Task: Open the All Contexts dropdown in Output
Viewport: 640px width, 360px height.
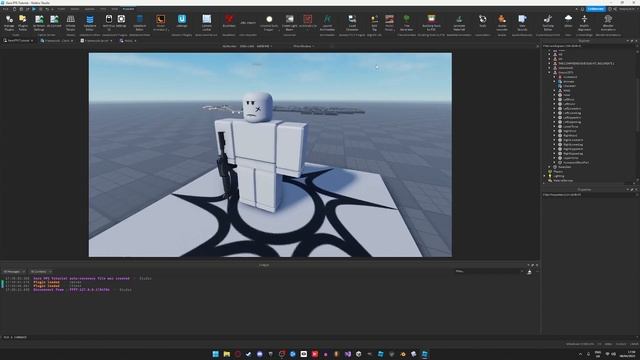Action: click(40, 271)
